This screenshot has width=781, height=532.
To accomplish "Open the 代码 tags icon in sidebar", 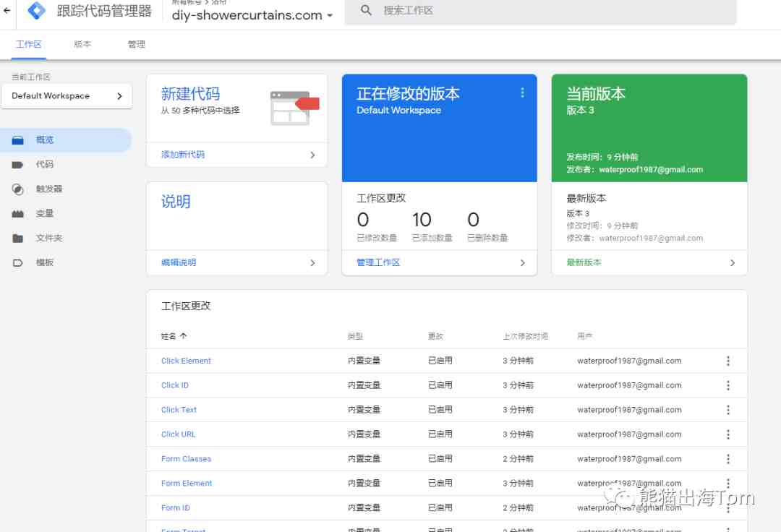I will coord(17,165).
